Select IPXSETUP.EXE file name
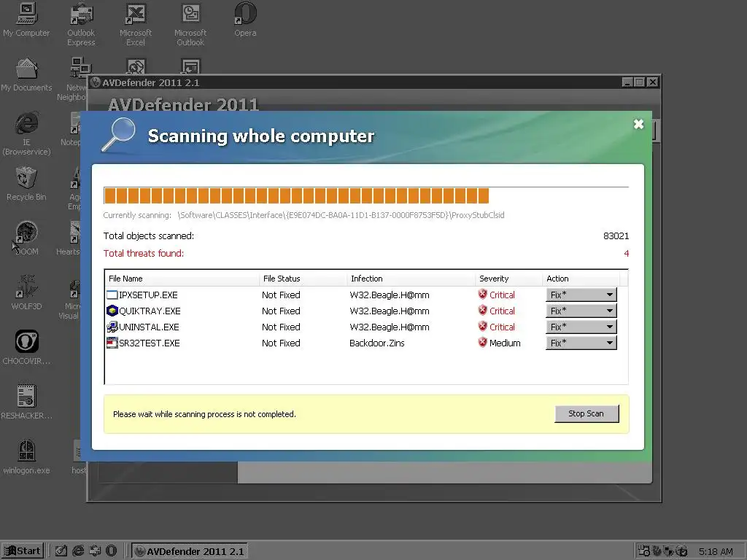Image resolution: width=747 pixels, height=560 pixels. (x=148, y=295)
